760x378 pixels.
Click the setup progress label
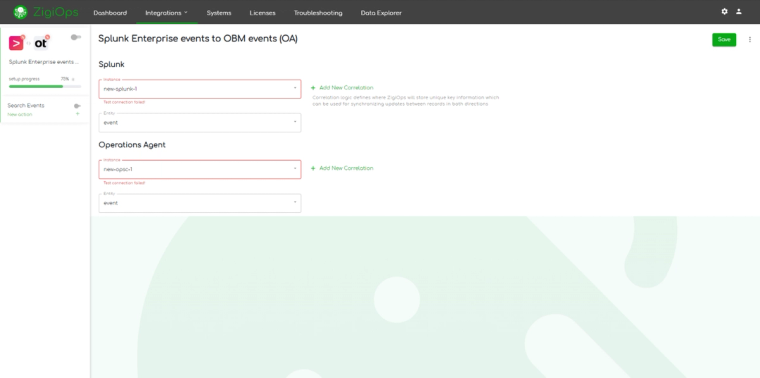coord(24,79)
